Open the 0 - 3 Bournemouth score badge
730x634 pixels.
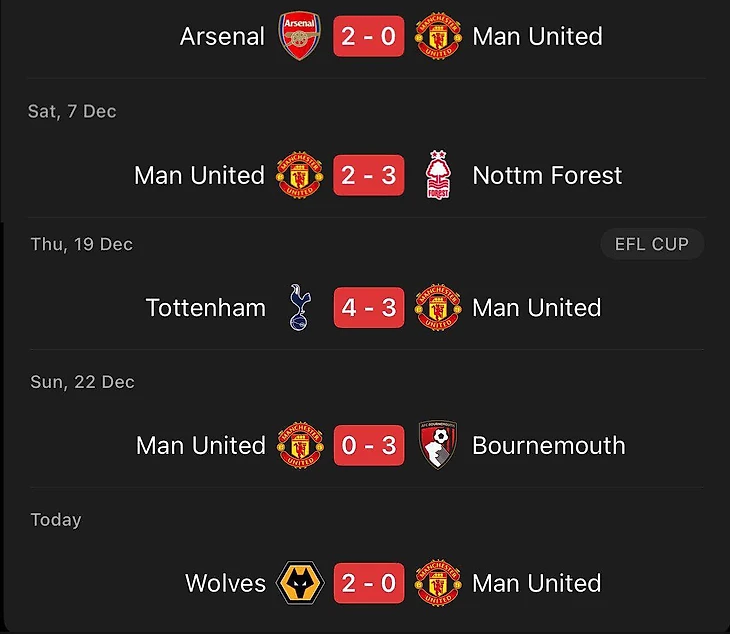368,445
